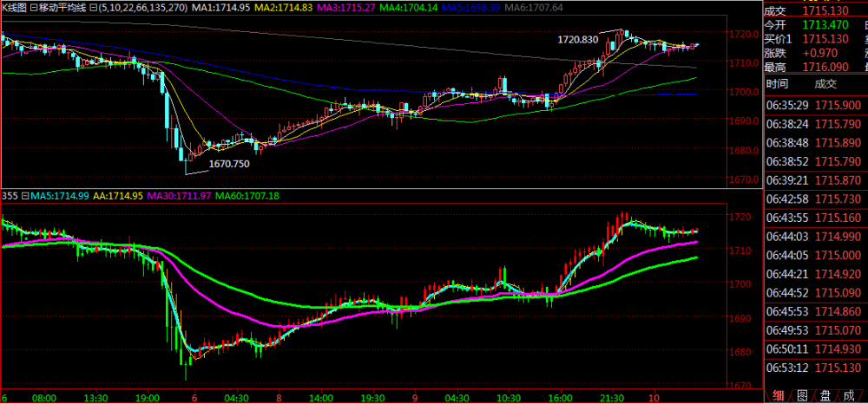Select the 06:44:52 trade row
868x404 pixels.
point(814,293)
